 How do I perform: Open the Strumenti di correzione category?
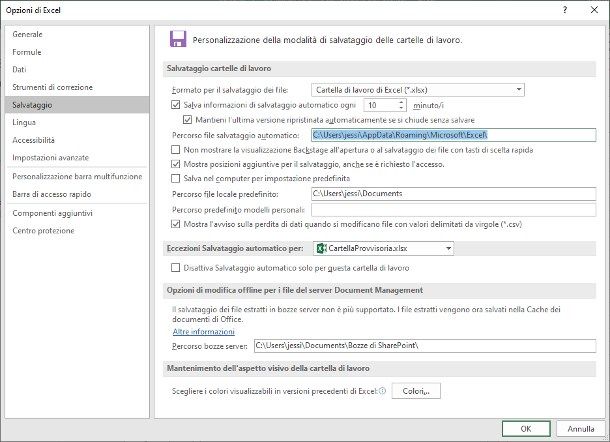[x=77, y=87]
